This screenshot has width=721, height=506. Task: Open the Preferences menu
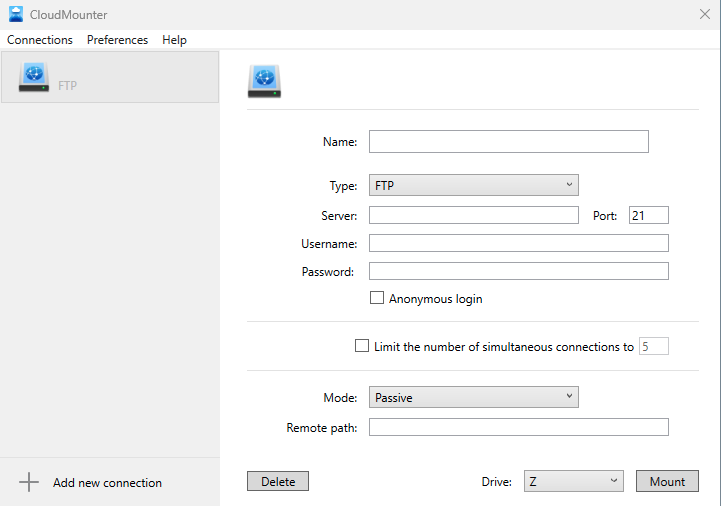pos(117,40)
